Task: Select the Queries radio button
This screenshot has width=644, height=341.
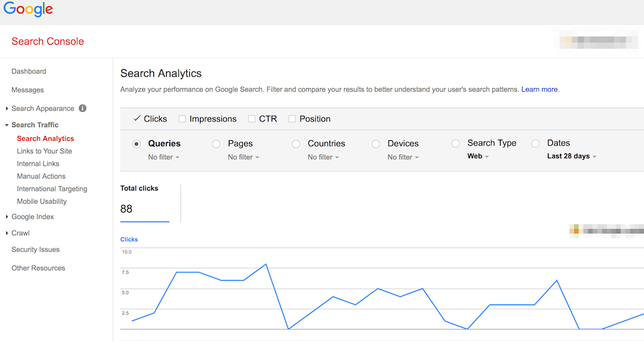Action: click(136, 144)
